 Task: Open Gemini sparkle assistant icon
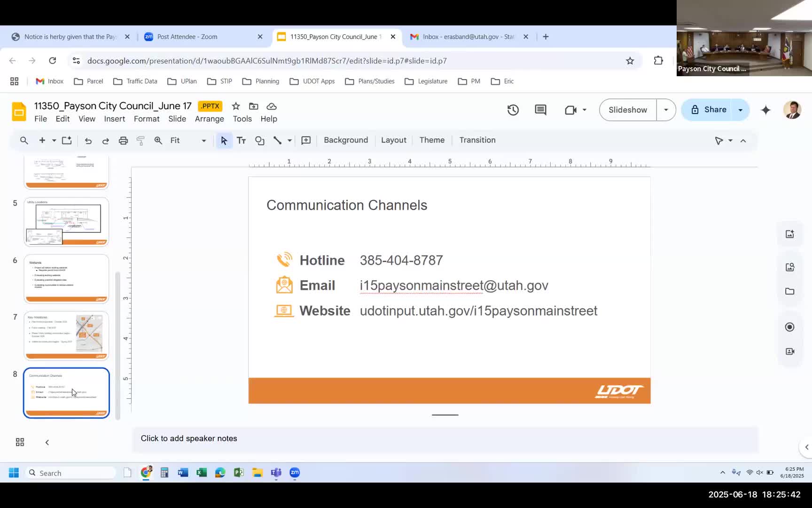[x=766, y=110]
